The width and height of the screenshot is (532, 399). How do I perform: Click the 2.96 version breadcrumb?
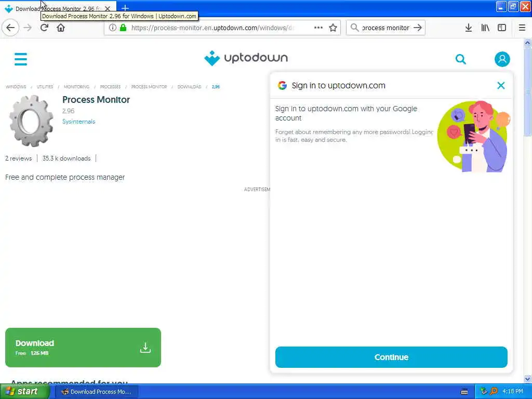point(216,87)
